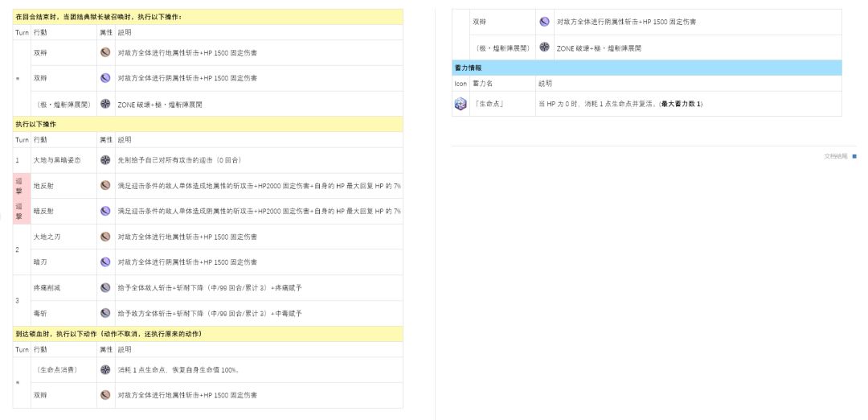Click the pink 迎擊 cell beside 地反射

tap(21, 185)
